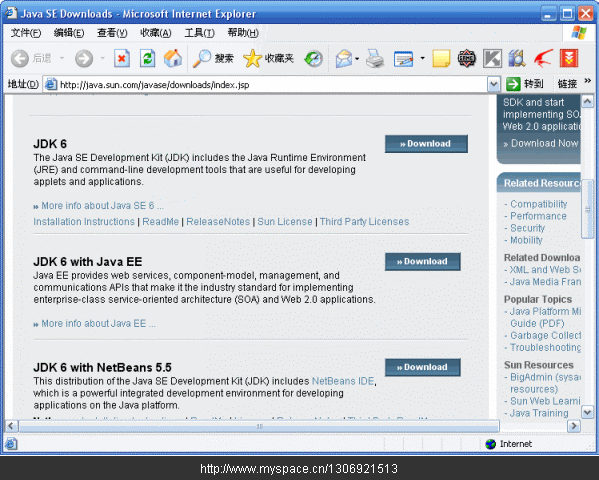Open the Java Training sidebar link
599x480 pixels.
pyautogui.click(x=539, y=413)
